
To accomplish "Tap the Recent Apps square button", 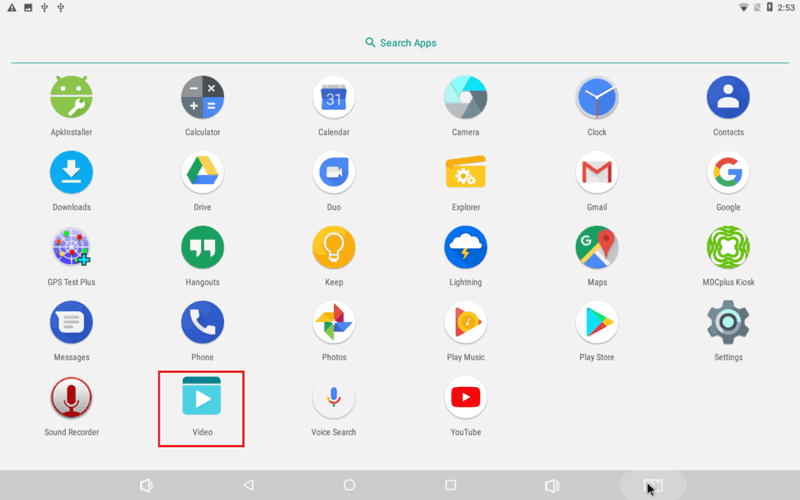I will click(450, 485).
